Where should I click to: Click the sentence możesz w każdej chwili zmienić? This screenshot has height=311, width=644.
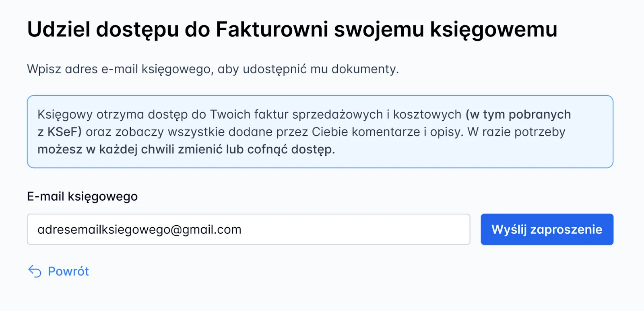[186, 150]
